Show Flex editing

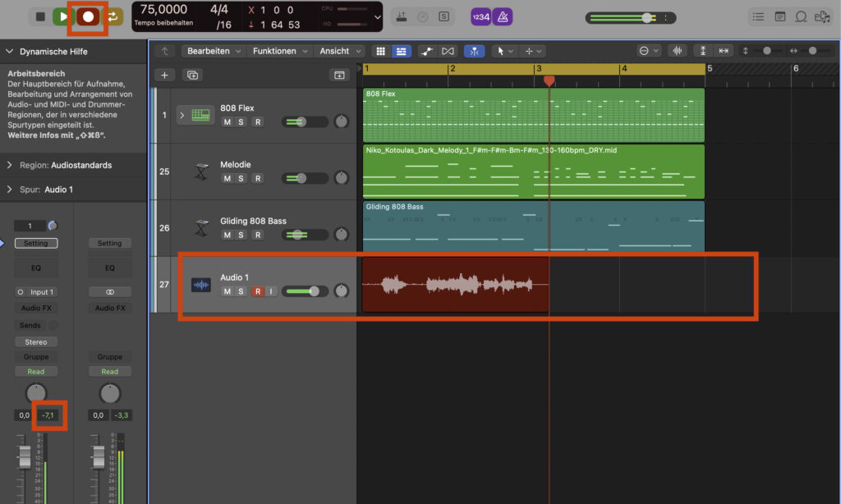[448, 51]
